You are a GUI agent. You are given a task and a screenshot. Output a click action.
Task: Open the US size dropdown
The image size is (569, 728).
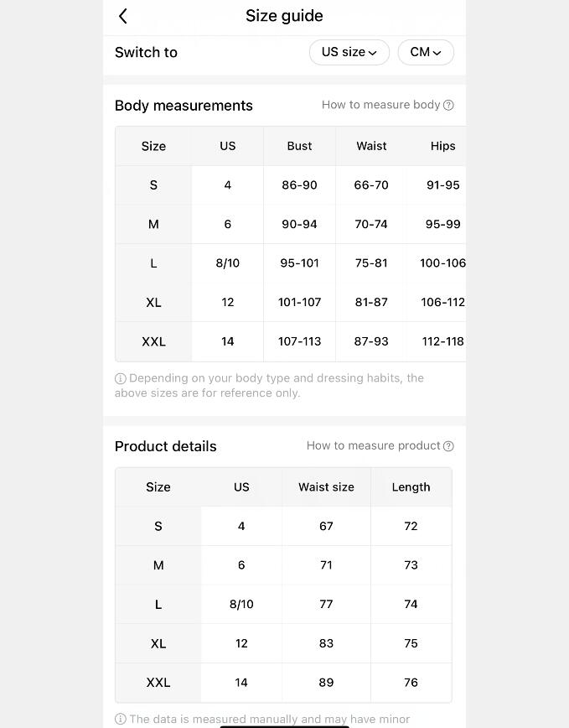click(349, 52)
